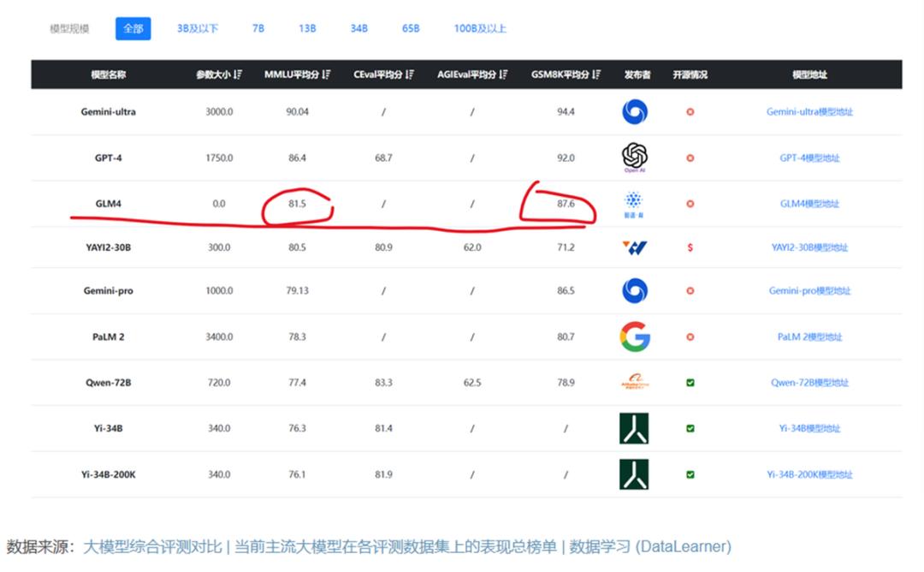This screenshot has width=924, height=572.
Task: Sort by CEval平均分 column sort icon
Action: click(410, 74)
